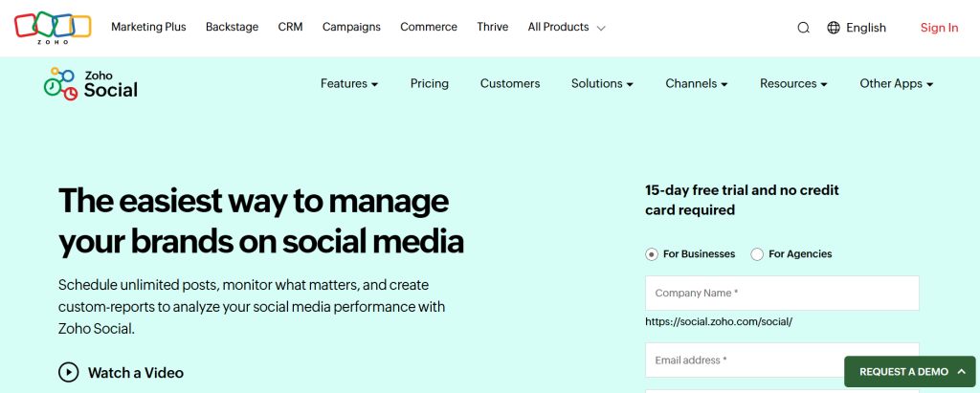Click the https://social.zoho.com/social/ URL text

[719, 322]
